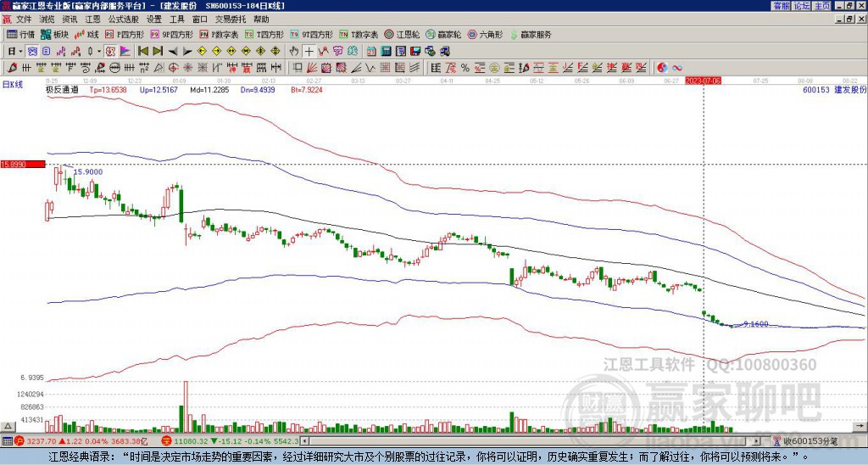Click the 极反通道 indicator label
This screenshot has height=465, width=868.
click(x=62, y=89)
